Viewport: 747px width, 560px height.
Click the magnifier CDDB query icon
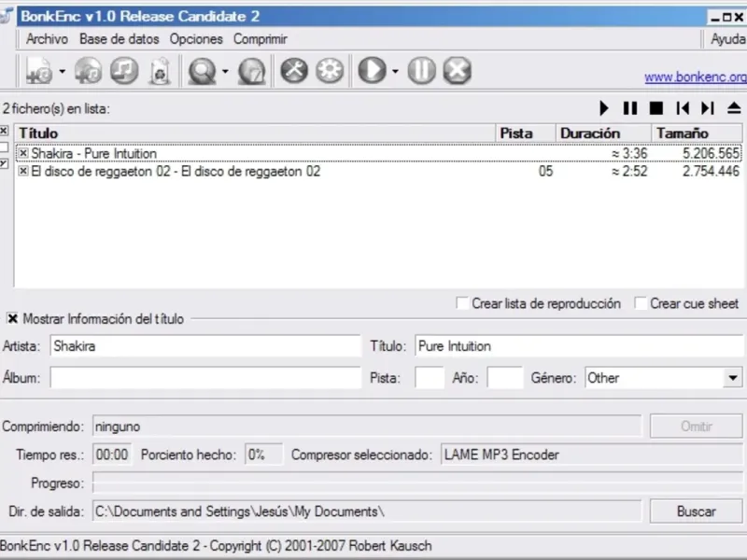click(202, 71)
